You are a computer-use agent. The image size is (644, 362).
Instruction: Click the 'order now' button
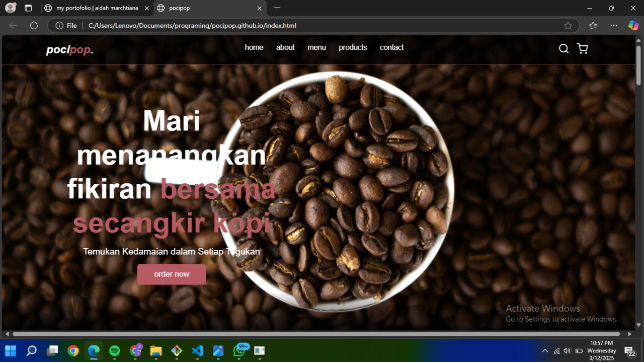click(x=172, y=274)
